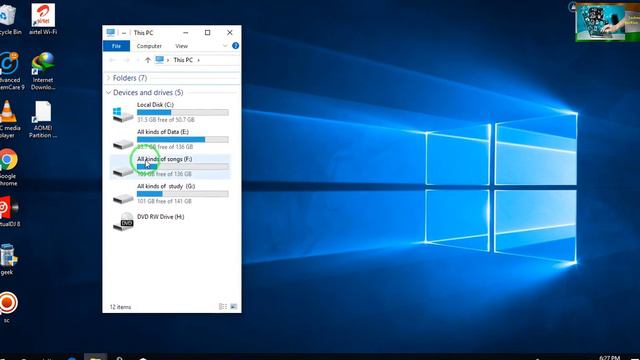Viewport: 640px width, 360px height.
Task: Switch to details view icon in the status bar
Action: (223, 307)
